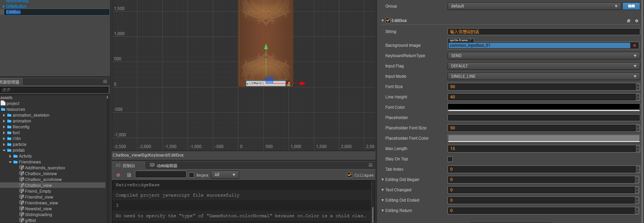
Task: Open the EditBox component help document icon
Action: tap(629, 21)
